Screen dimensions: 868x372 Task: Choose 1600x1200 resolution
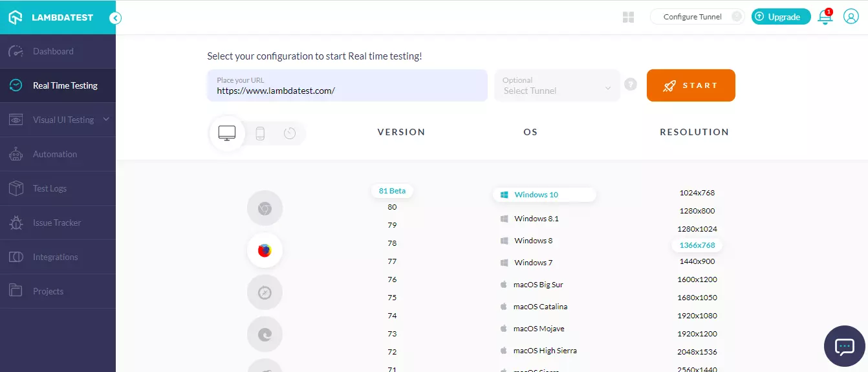[x=697, y=279]
